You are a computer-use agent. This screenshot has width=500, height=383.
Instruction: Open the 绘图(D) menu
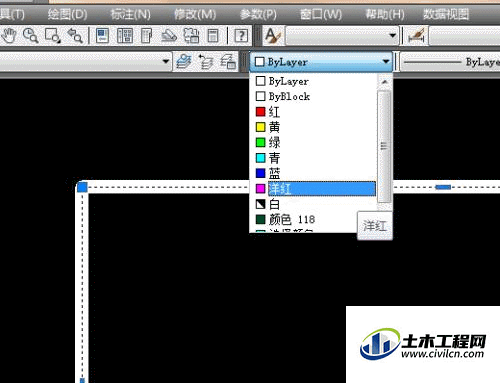(x=67, y=14)
